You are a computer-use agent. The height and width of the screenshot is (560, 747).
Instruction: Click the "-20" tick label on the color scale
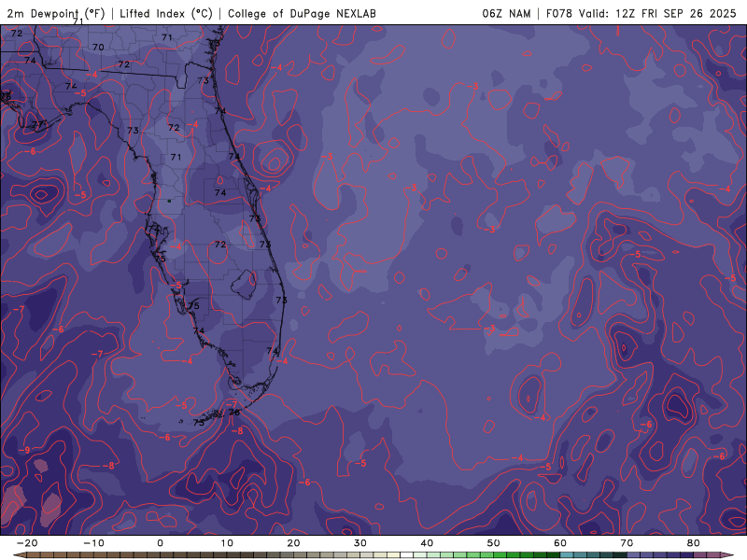pos(27,543)
